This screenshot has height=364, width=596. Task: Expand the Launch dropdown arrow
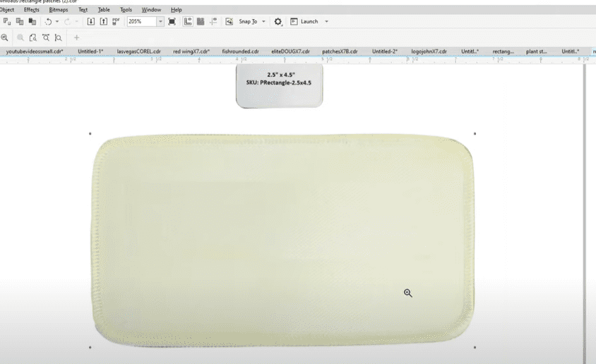click(x=326, y=22)
